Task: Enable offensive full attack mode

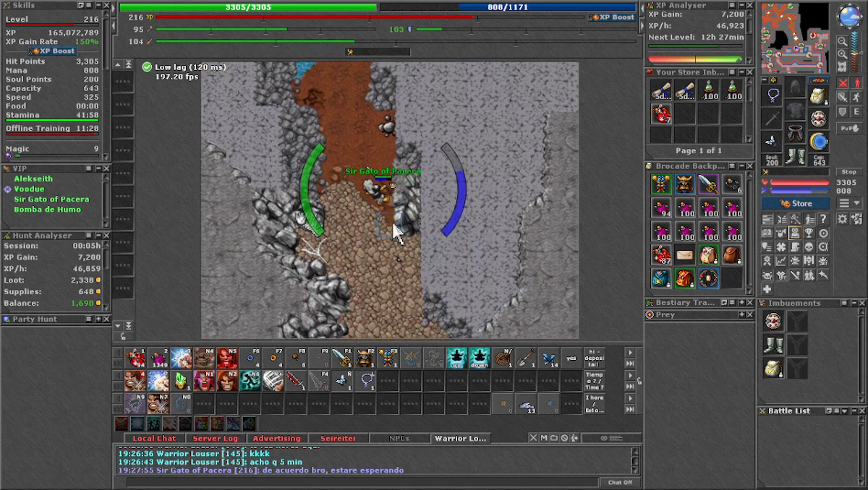Action: click(843, 83)
